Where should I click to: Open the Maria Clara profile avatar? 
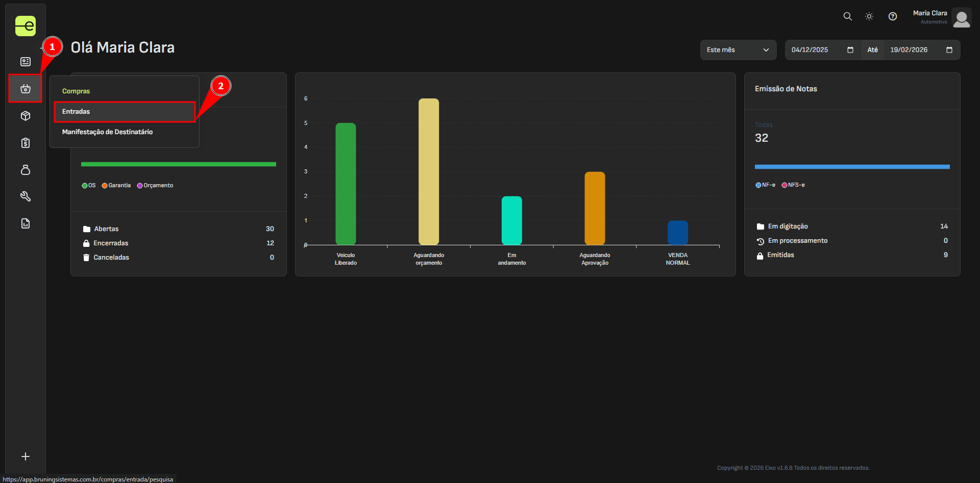tap(962, 18)
